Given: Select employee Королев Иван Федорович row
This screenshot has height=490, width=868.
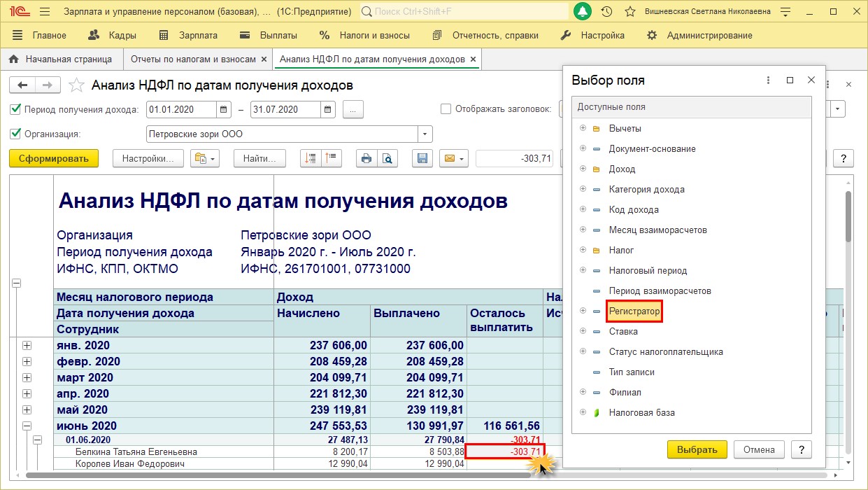Looking at the screenshot, I should [130, 464].
